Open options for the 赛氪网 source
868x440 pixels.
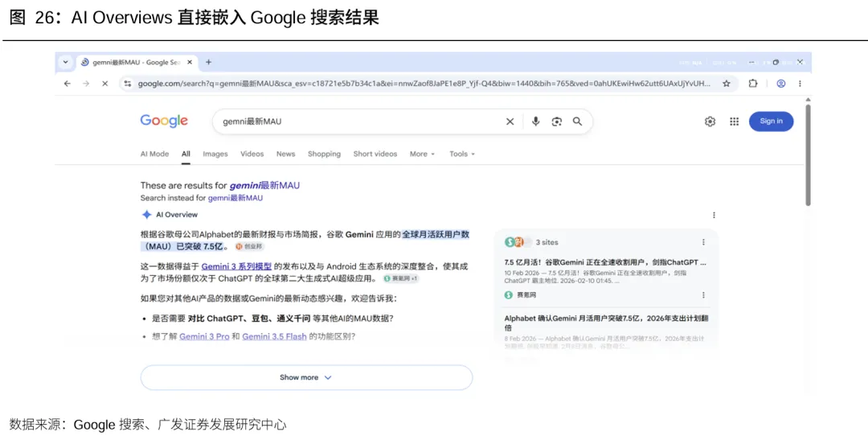pos(703,295)
